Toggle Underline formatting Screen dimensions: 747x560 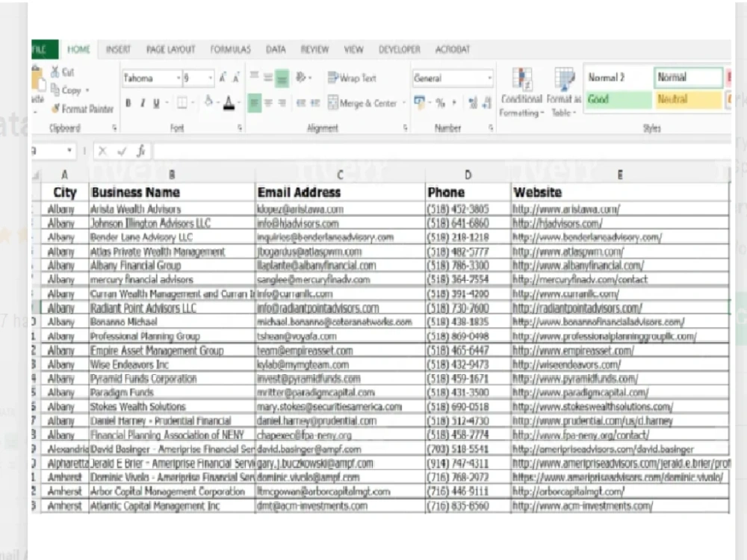[156, 103]
